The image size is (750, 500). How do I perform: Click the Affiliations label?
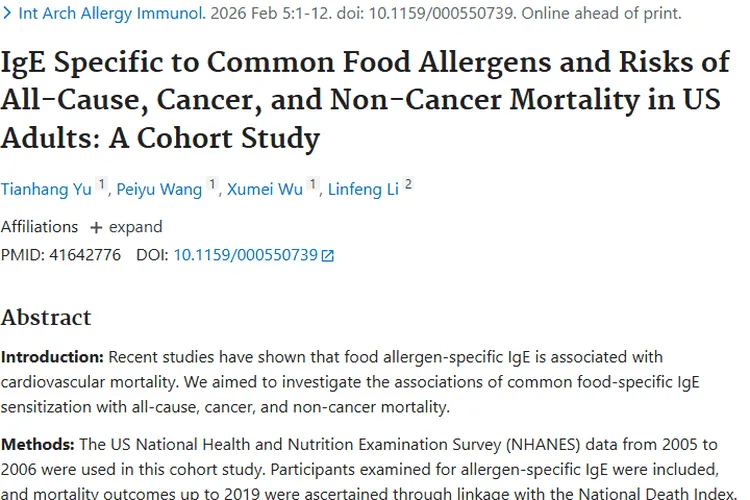tap(39, 226)
